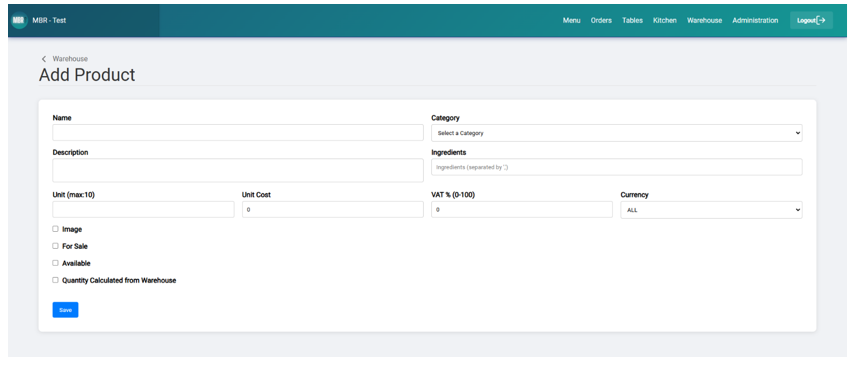Go to the Tables page
The height and width of the screenshot is (372, 865).
point(632,20)
